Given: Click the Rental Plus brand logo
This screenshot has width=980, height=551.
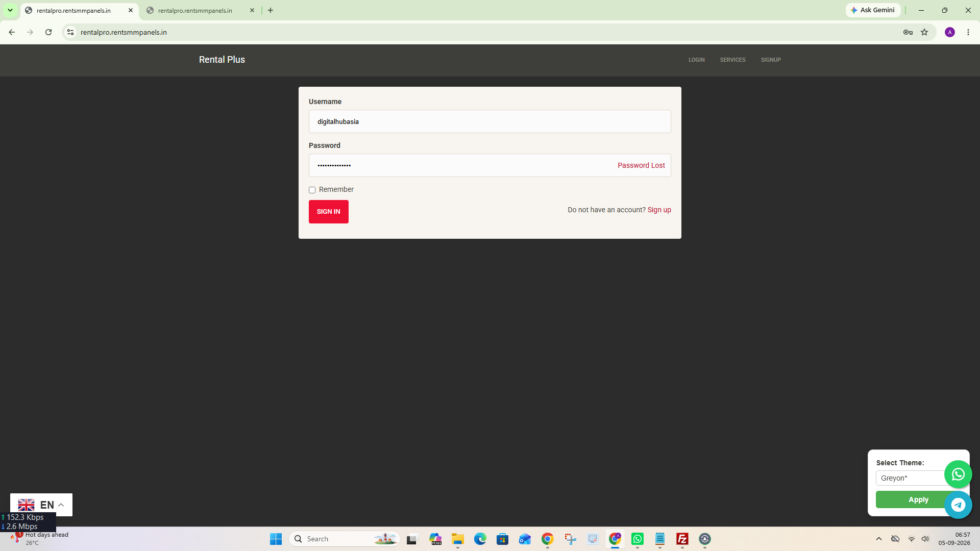Looking at the screenshot, I should point(222,60).
